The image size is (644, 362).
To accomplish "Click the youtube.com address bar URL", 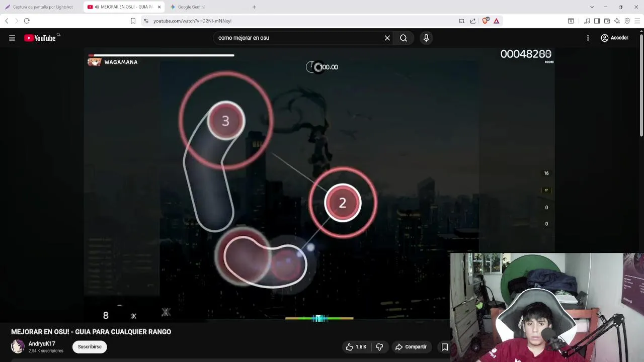I will coord(192,21).
